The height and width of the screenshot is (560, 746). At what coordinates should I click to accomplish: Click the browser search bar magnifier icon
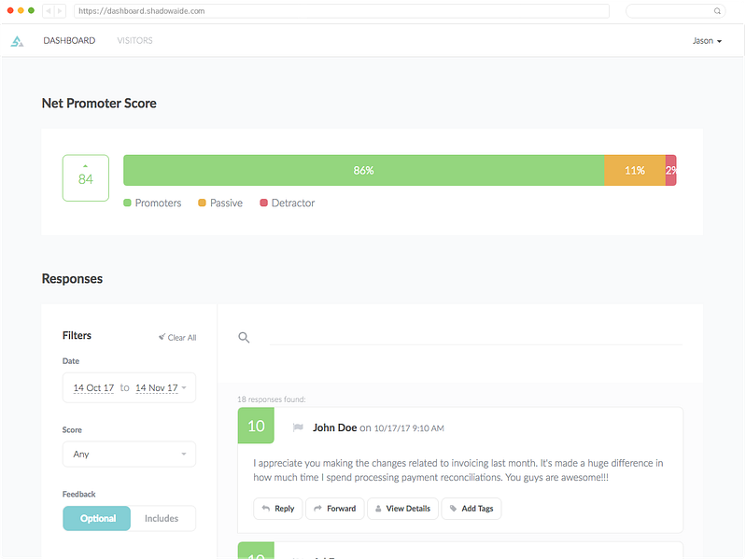(x=717, y=11)
